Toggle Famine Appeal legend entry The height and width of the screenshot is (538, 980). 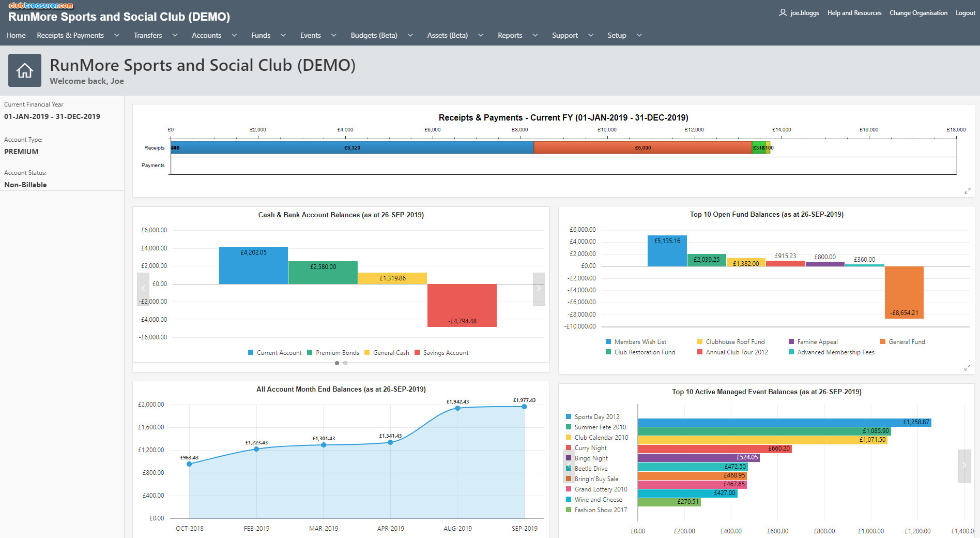813,342
